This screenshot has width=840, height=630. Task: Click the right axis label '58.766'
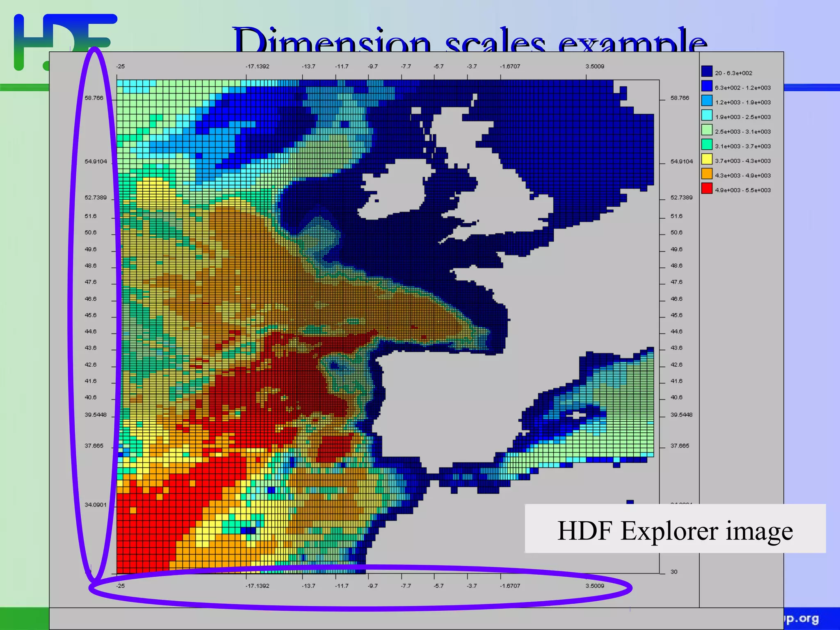tap(680, 98)
